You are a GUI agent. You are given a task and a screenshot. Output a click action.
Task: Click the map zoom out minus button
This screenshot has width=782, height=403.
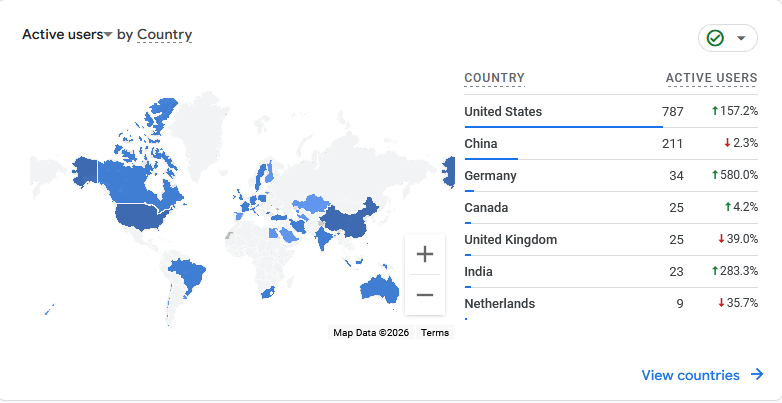pos(425,295)
